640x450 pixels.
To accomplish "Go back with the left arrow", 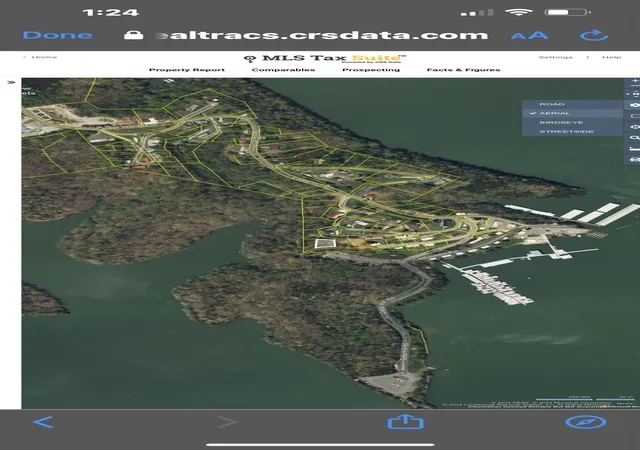I will (43, 422).
